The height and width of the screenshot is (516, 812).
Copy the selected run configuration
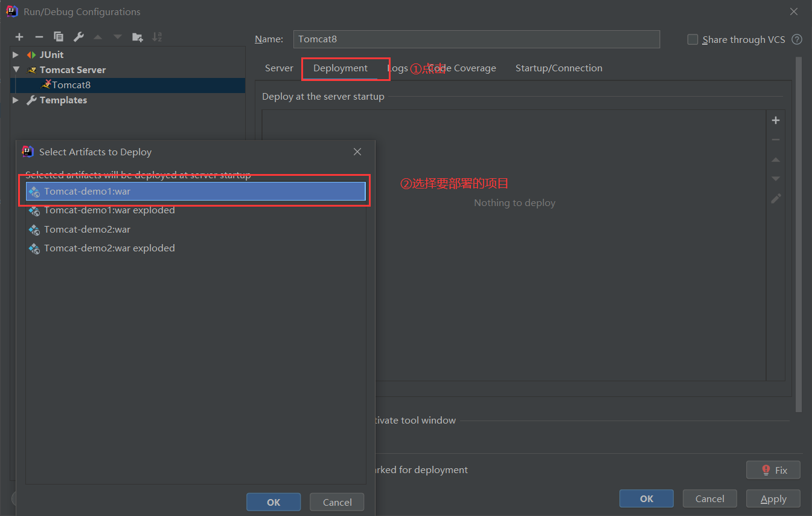pyautogui.click(x=59, y=37)
